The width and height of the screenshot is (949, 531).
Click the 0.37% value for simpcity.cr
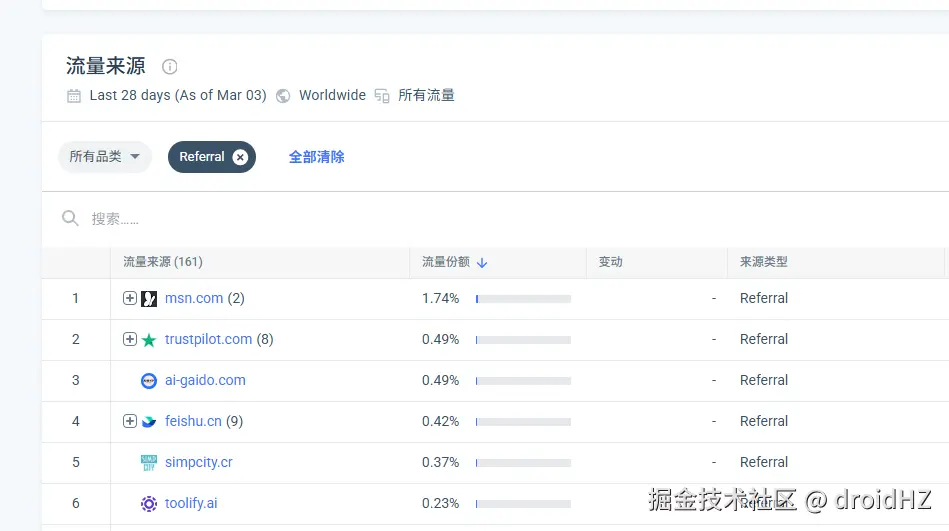click(441, 462)
